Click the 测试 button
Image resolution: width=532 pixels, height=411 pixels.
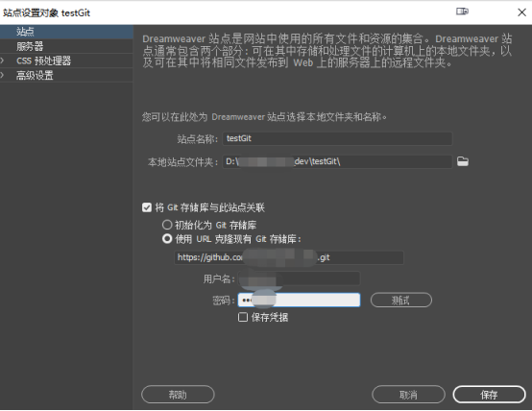[x=401, y=300]
